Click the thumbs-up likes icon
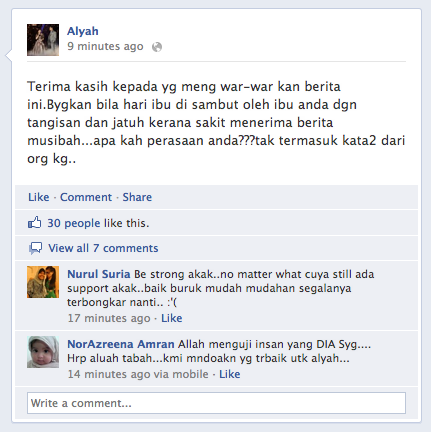 [x=34, y=222]
